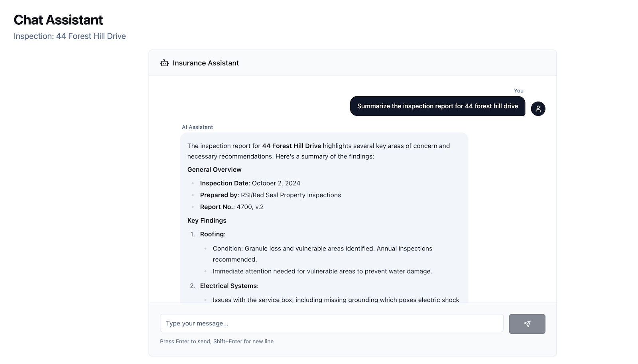Focus the 'Type your message...' input field

point(331,323)
